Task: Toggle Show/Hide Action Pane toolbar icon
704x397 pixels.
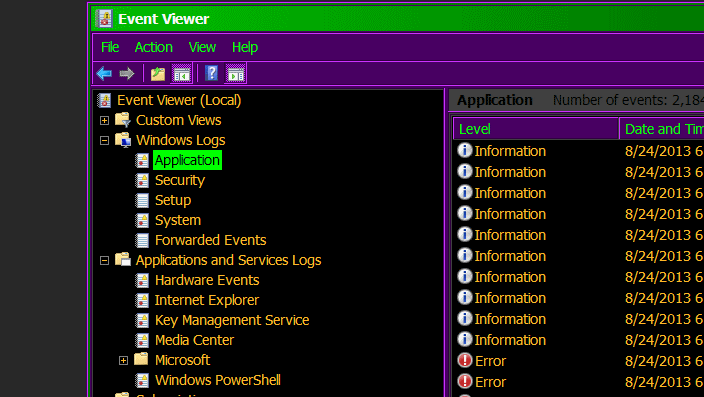Action: (x=236, y=74)
